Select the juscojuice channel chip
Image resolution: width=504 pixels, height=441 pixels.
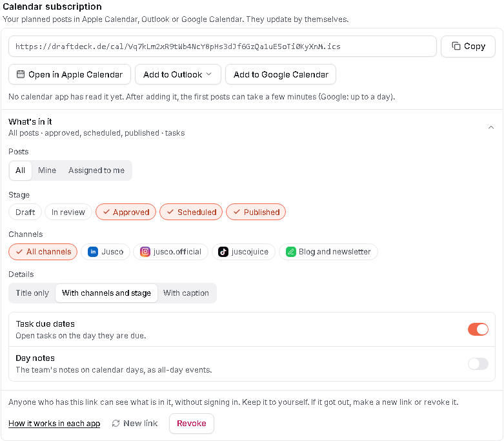[x=243, y=252]
